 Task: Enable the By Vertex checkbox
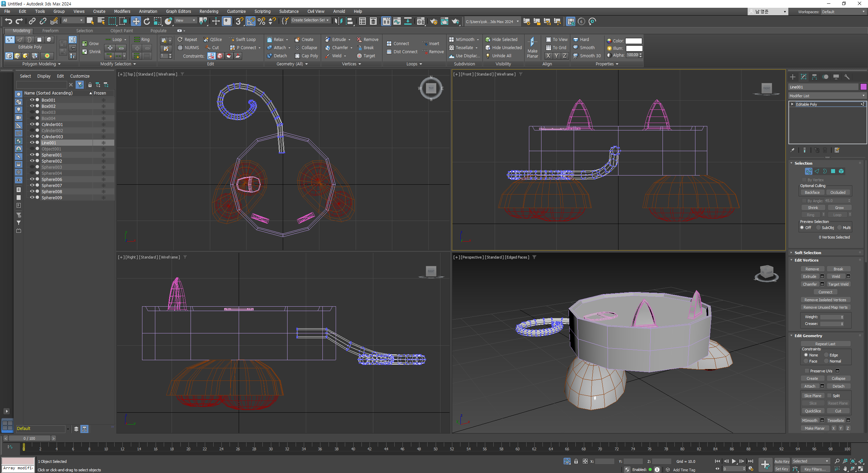click(804, 180)
